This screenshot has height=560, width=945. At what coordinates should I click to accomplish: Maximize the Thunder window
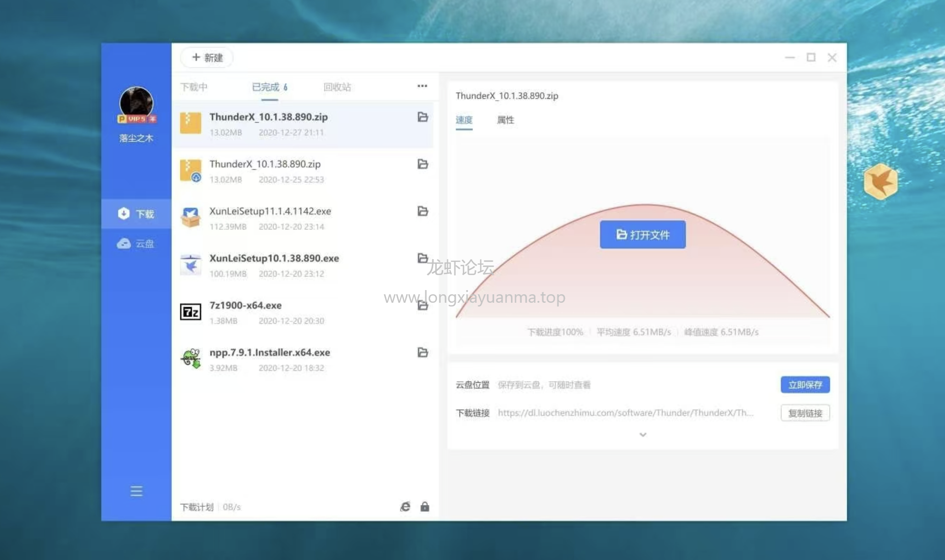tap(811, 57)
